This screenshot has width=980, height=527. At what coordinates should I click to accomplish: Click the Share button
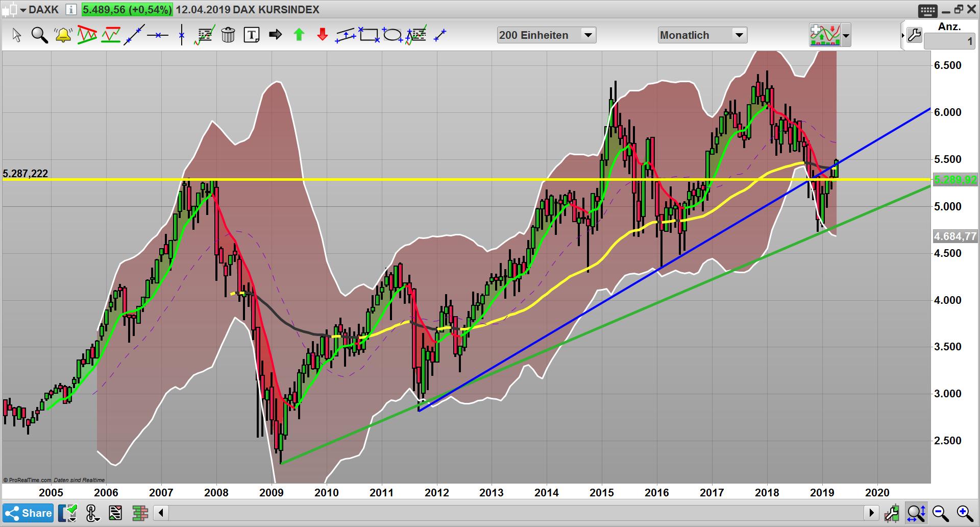pos(28,513)
